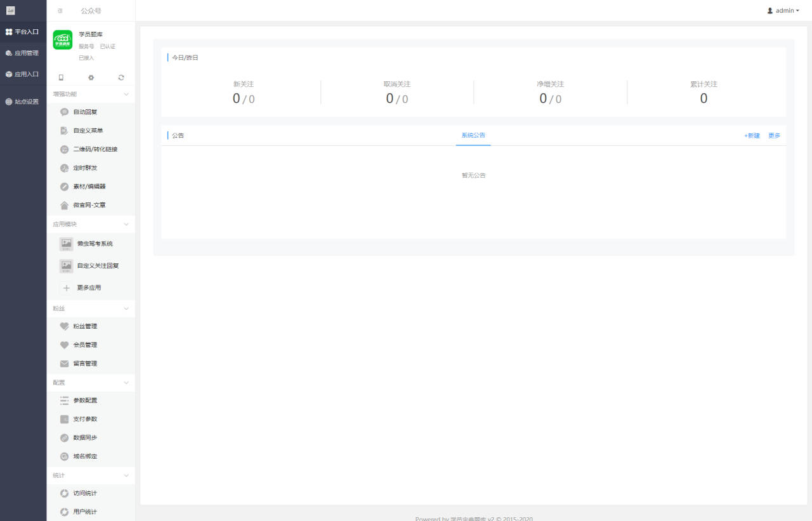
Task: Click the 已接入 status text
Action: (86, 58)
